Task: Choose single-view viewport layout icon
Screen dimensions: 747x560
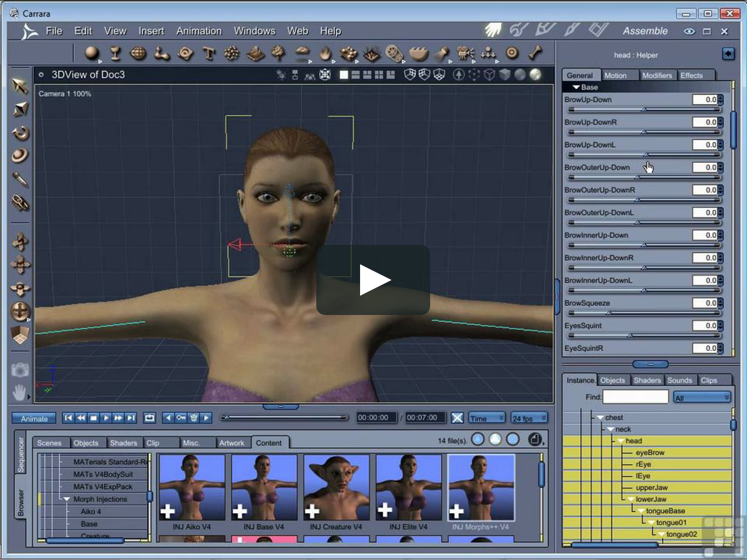Action: (x=344, y=75)
